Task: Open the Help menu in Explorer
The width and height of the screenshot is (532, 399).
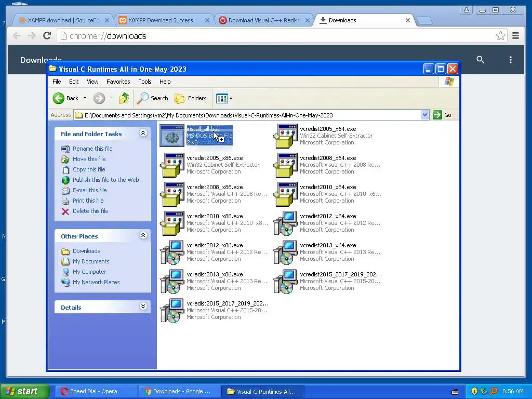Action: click(x=165, y=82)
